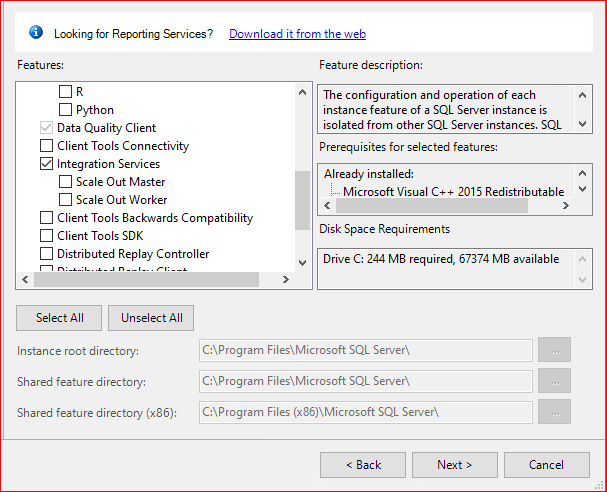Check Client Tools Backwards Compatibility
The width and height of the screenshot is (607, 492).
[47, 218]
